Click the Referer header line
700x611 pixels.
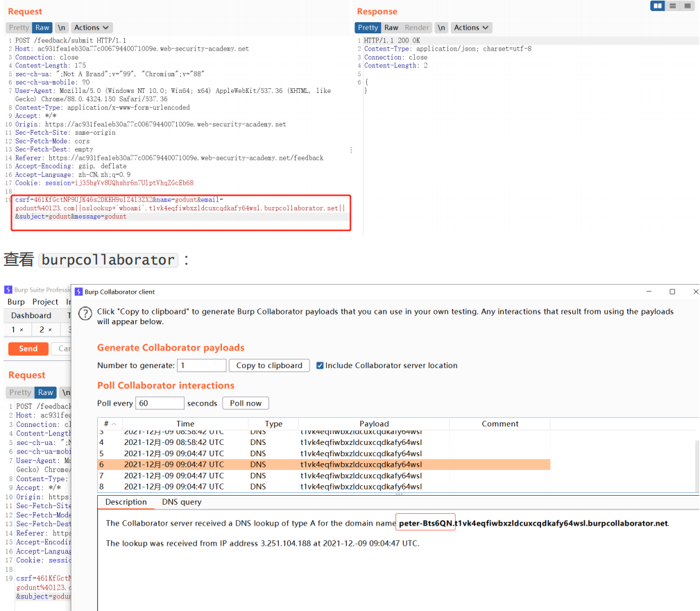pos(169,158)
